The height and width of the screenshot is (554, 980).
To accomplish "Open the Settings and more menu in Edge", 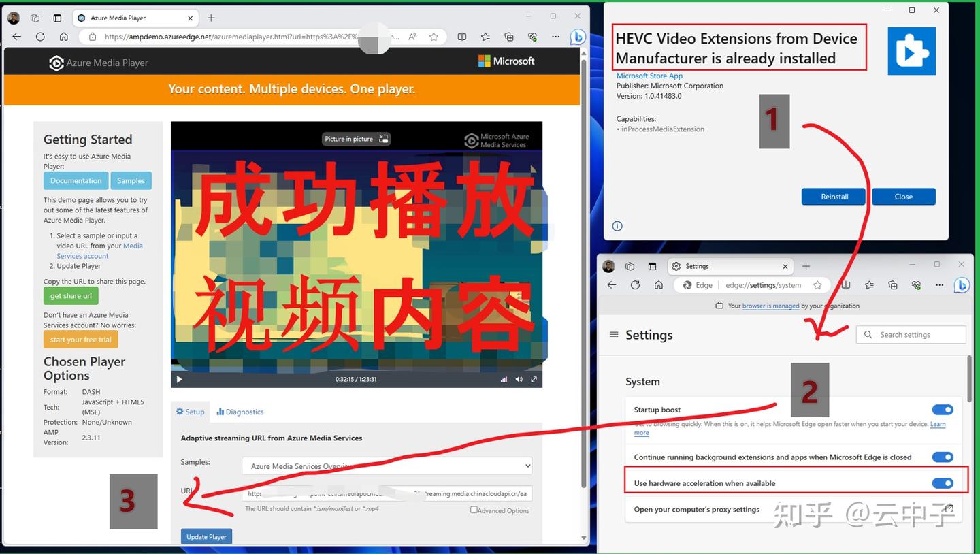I will [556, 37].
